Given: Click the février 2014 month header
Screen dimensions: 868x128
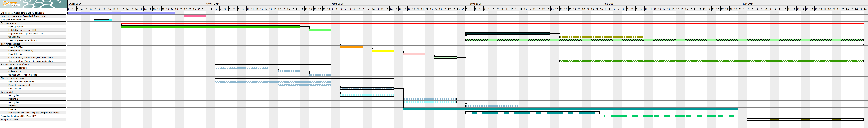Looking at the screenshot, I should [x=213, y=4].
